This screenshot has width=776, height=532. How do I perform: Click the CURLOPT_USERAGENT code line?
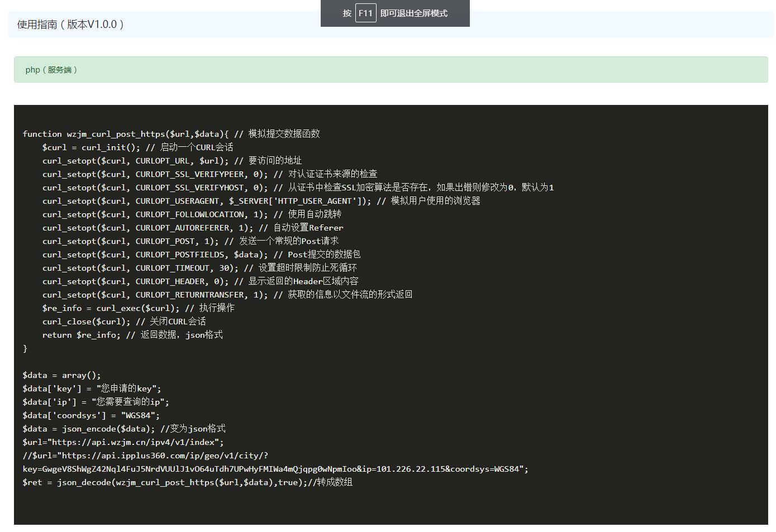261,201
